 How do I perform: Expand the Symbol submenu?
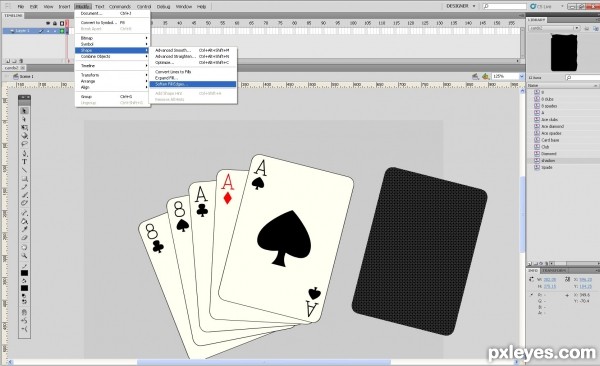(x=113, y=44)
